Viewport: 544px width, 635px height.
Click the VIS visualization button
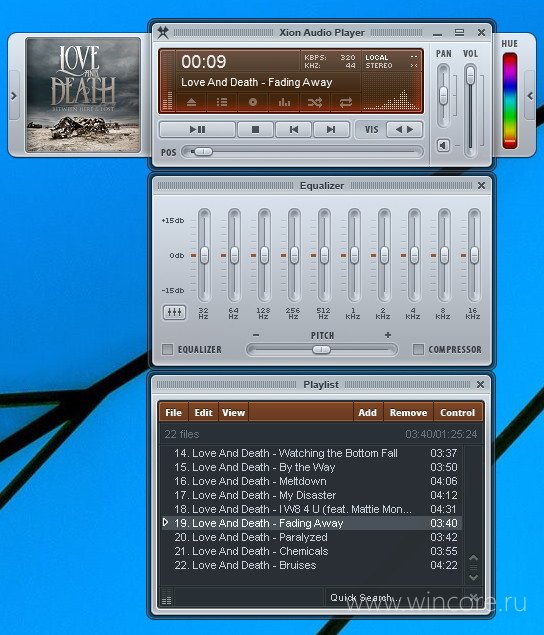[371, 130]
